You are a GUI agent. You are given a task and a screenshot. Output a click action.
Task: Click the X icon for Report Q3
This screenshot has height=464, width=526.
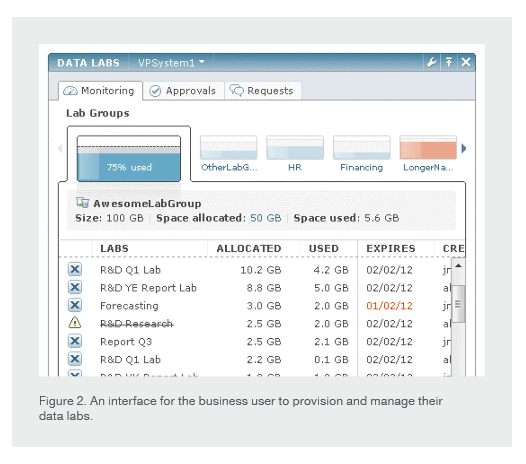(75, 341)
